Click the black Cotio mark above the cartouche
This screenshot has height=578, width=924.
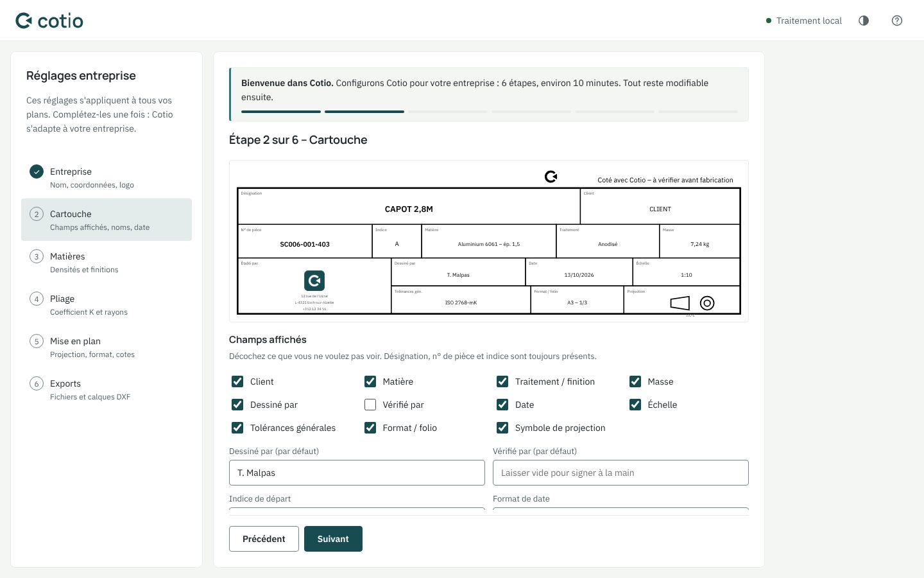pos(551,177)
